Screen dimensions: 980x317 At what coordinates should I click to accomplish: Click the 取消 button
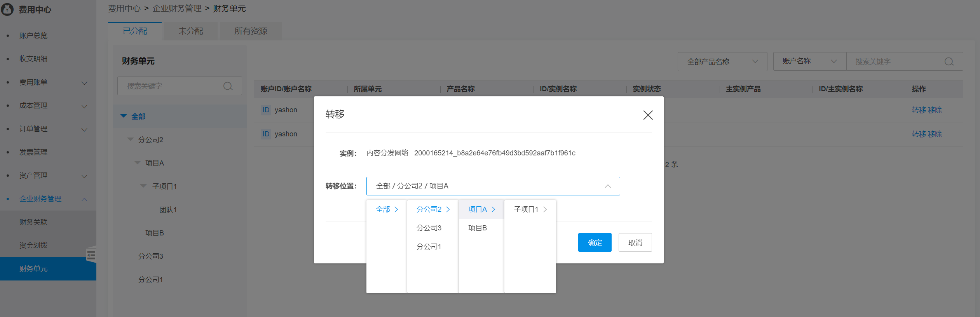point(635,242)
